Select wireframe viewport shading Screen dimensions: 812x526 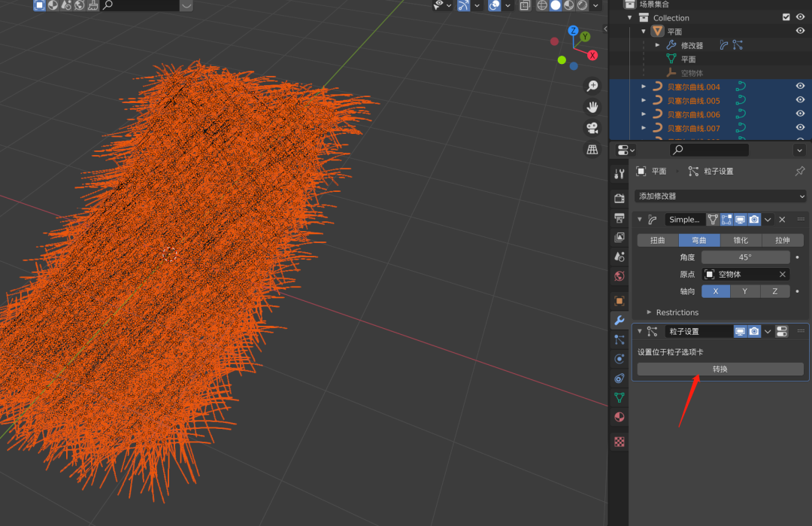(x=541, y=5)
